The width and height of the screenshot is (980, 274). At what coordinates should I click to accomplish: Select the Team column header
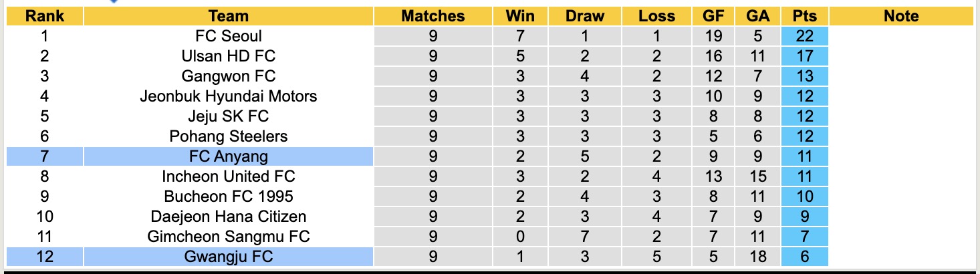pyautogui.click(x=228, y=16)
